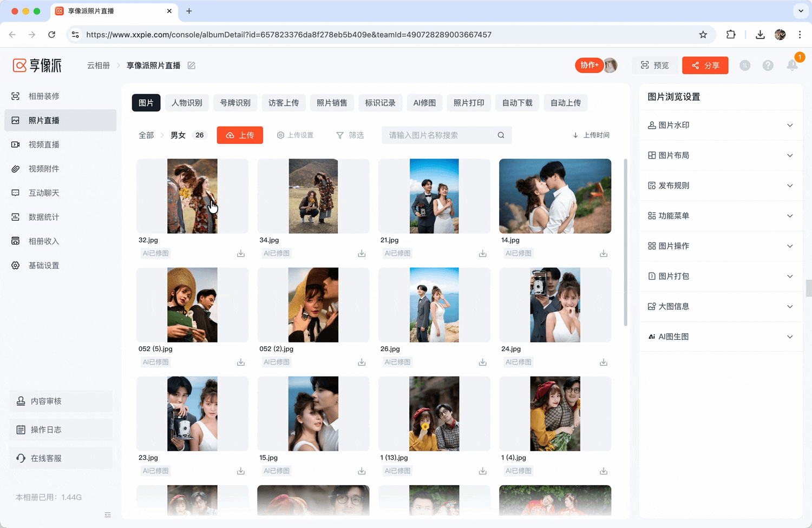Switch to 自动下载 tab

(518, 103)
